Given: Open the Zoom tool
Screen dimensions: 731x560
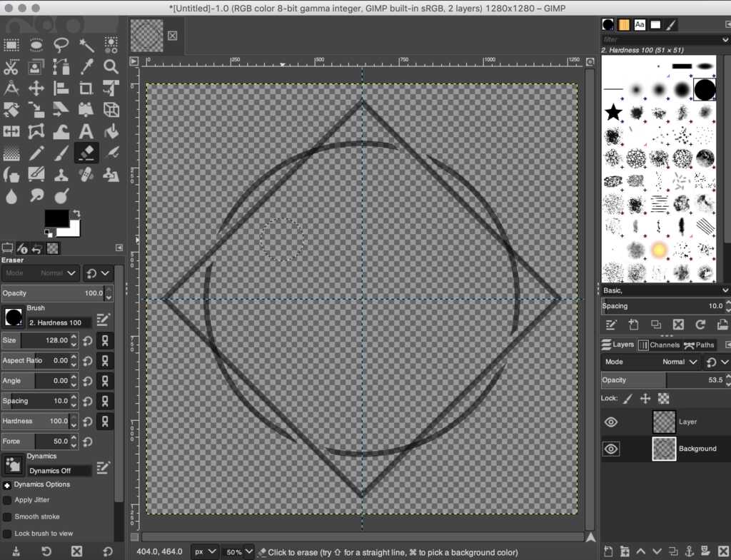Looking at the screenshot, I should [111, 67].
